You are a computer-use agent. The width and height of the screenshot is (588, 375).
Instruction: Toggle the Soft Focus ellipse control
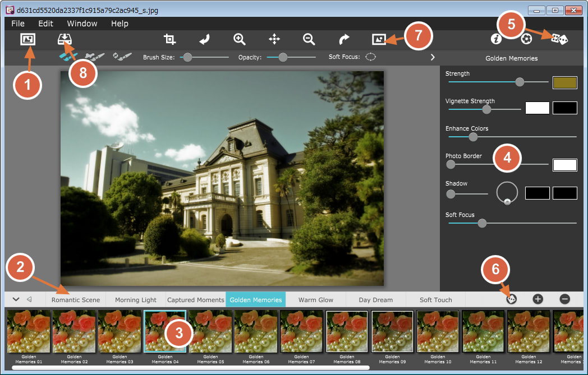click(371, 57)
